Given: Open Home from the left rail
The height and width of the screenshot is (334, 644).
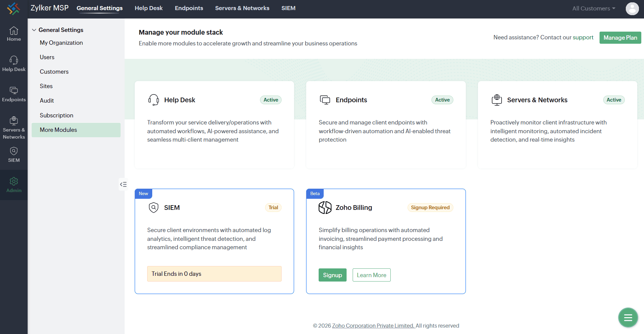Looking at the screenshot, I should [14, 34].
